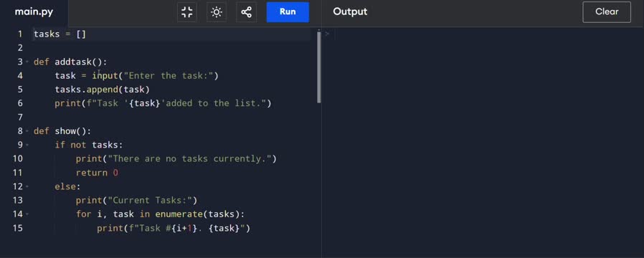The height and width of the screenshot is (258, 644).
Task: Toggle light theme with sun icon
Action: pos(217,12)
